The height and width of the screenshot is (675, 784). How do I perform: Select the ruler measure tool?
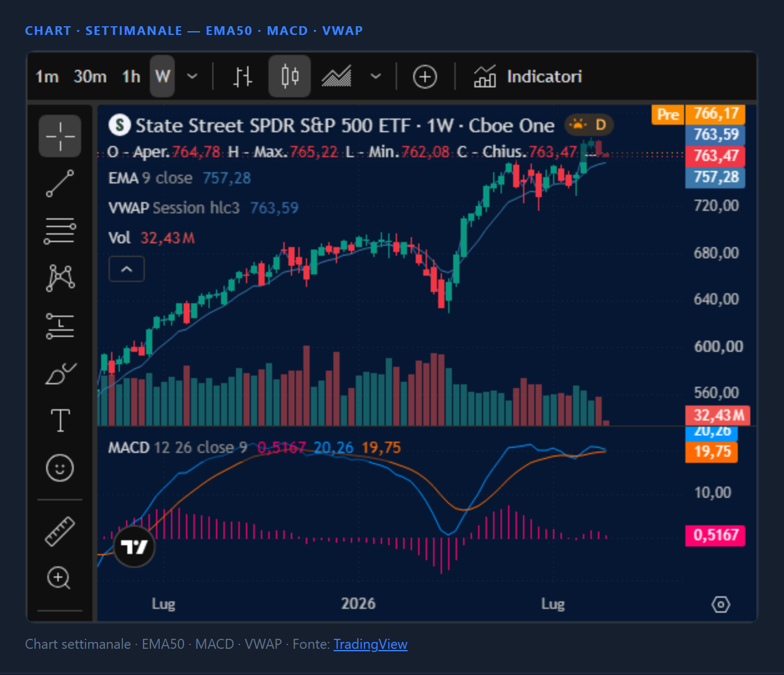[x=60, y=532]
